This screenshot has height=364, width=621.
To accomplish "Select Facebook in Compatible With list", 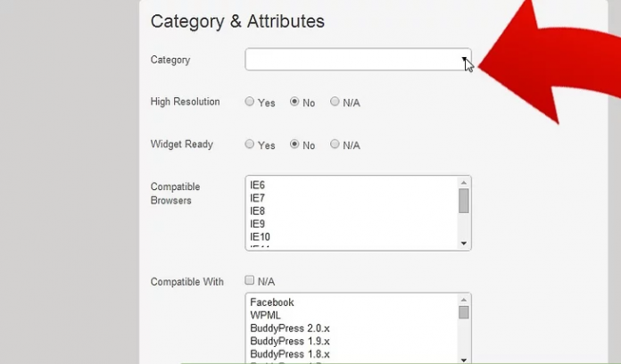I will pos(272,302).
